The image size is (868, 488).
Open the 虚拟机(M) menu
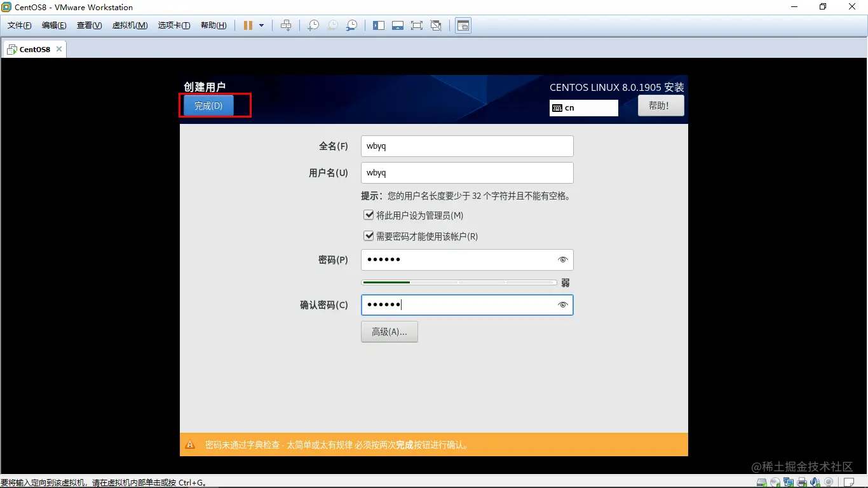(130, 25)
